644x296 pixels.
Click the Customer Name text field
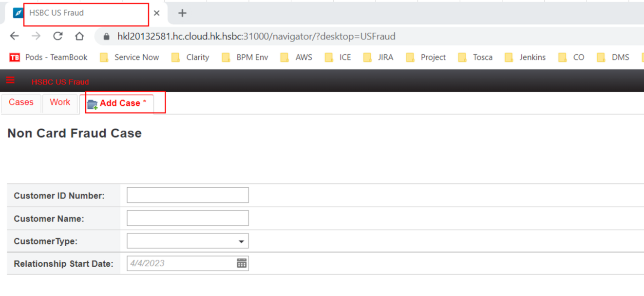pyautogui.click(x=188, y=218)
